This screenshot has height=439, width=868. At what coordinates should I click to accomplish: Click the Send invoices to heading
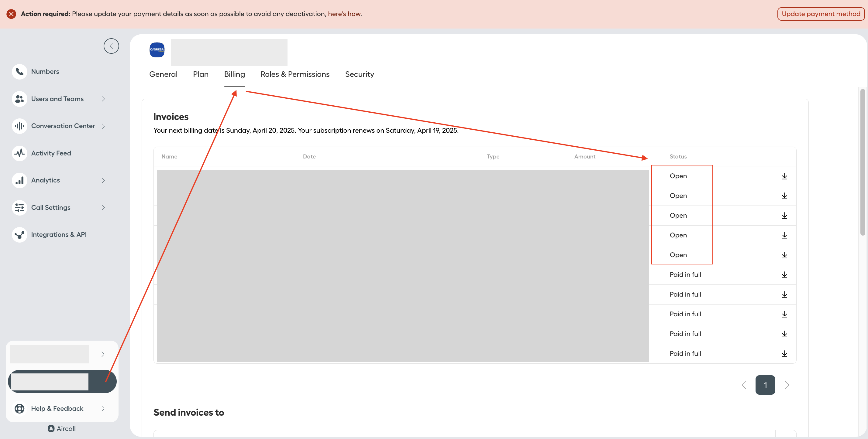point(189,413)
